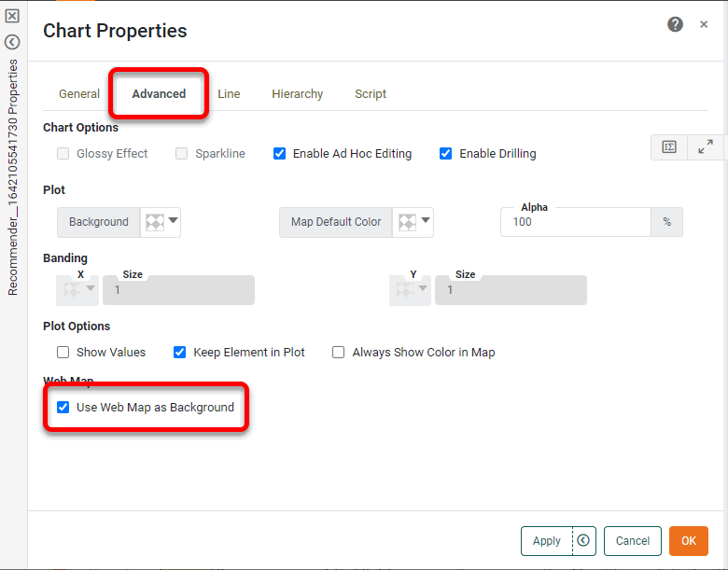Screen dimensions: 728x570
Task: Close the Chart Properties dialog with X
Action: (x=704, y=25)
